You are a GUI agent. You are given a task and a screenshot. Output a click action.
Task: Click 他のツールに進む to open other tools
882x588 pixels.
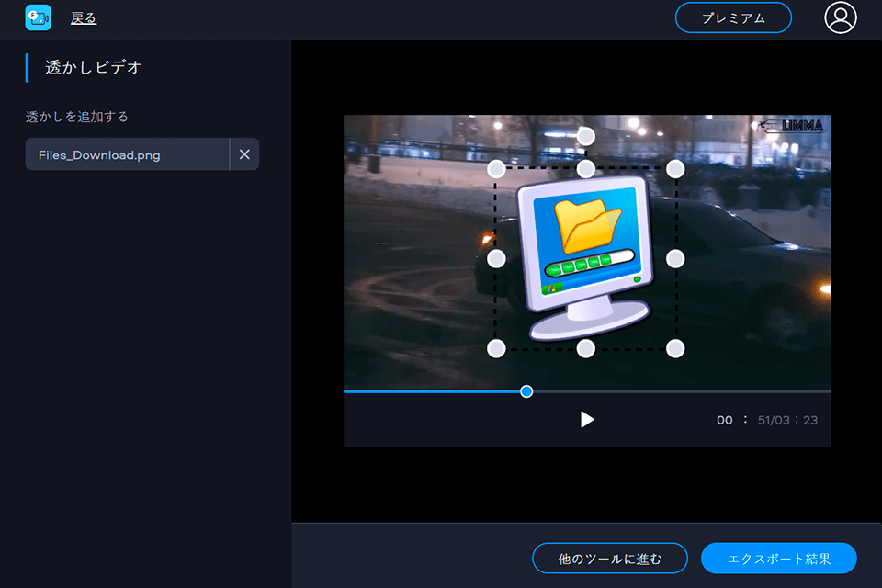click(609, 558)
